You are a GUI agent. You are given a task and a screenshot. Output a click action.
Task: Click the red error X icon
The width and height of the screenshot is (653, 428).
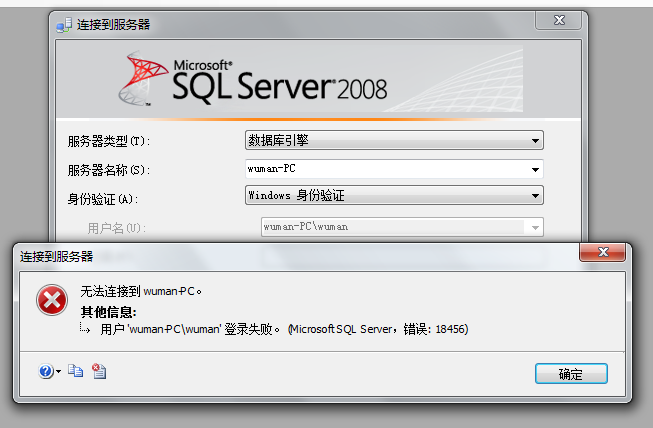coord(50,299)
